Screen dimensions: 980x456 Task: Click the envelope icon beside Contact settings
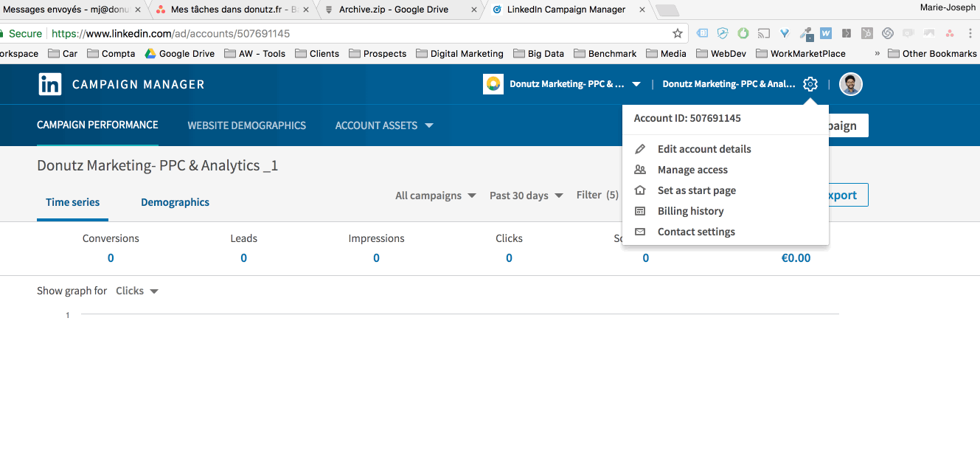[x=640, y=232]
